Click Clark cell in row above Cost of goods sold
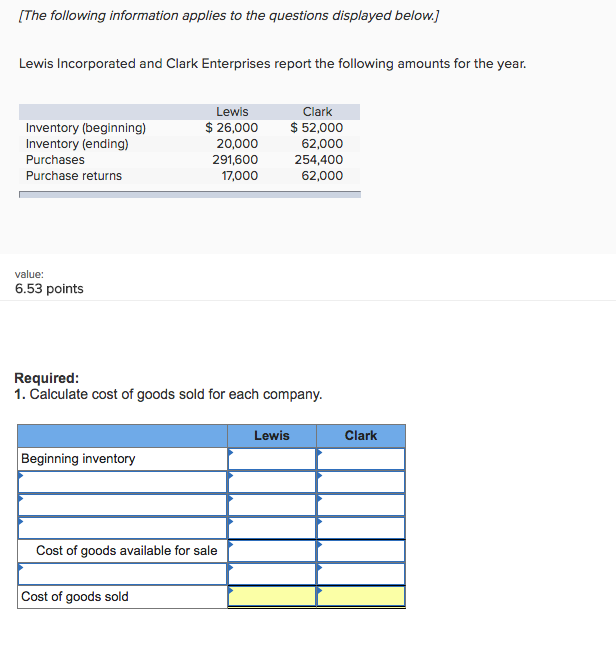Image resolution: width=616 pixels, height=661 pixels. (x=361, y=574)
